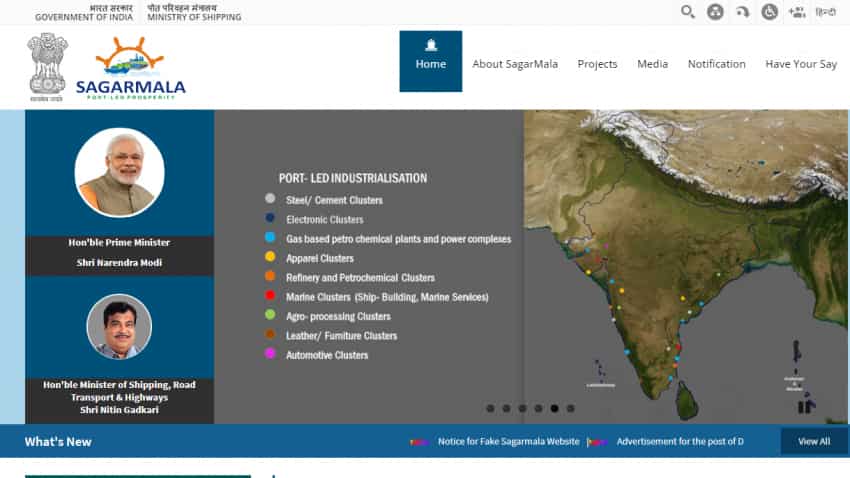
Task: Open accessibility options wheelchair icon
Action: point(770,11)
